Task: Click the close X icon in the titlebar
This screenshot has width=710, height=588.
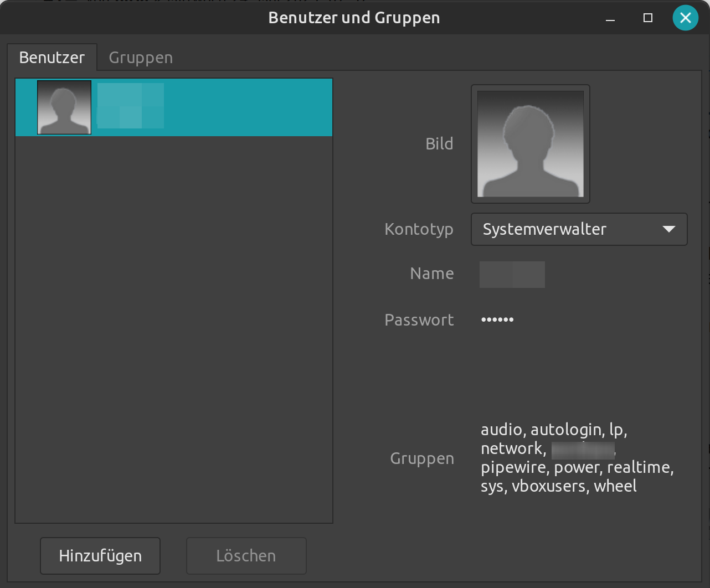Action: (685, 17)
